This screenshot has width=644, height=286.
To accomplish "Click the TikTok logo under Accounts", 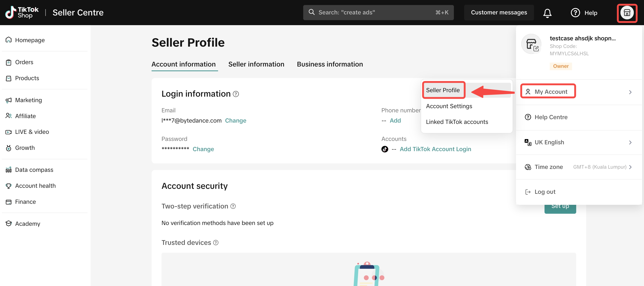I will click(x=385, y=149).
